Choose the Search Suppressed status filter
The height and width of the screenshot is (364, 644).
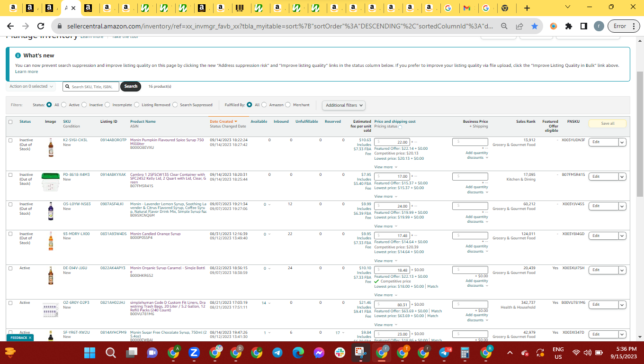175,105
